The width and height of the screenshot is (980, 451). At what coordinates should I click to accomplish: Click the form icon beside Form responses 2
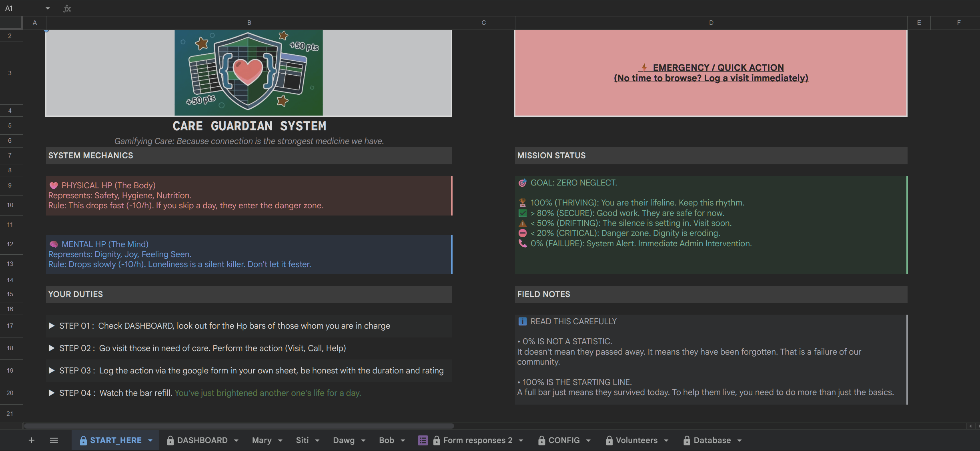click(x=423, y=440)
